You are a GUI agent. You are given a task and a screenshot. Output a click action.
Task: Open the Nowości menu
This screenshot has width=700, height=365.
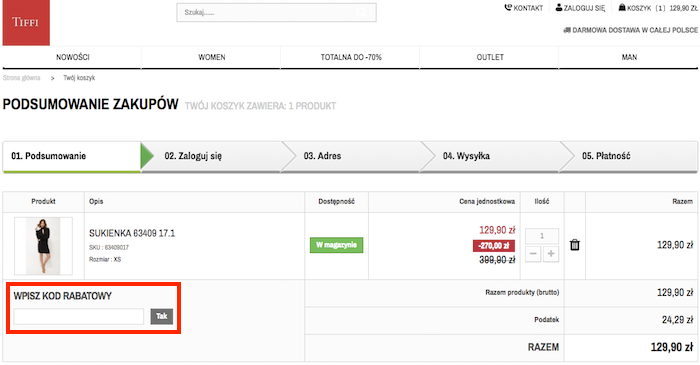click(x=72, y=57)
